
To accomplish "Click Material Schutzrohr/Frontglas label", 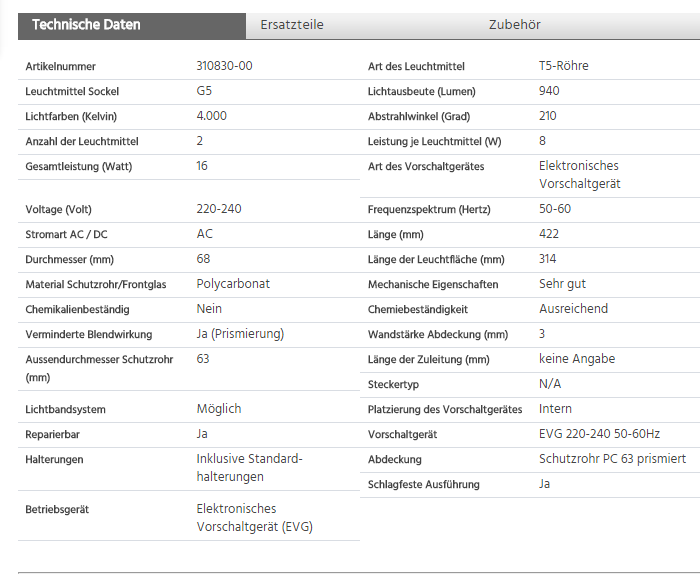I will (x=96, y=284).
